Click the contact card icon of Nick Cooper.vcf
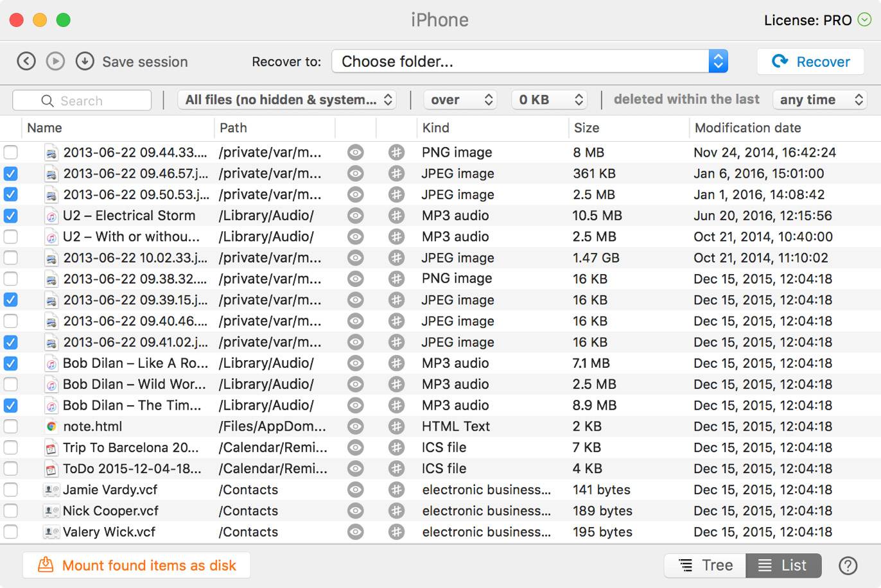 pyautogui.click(x=51, y=511)
